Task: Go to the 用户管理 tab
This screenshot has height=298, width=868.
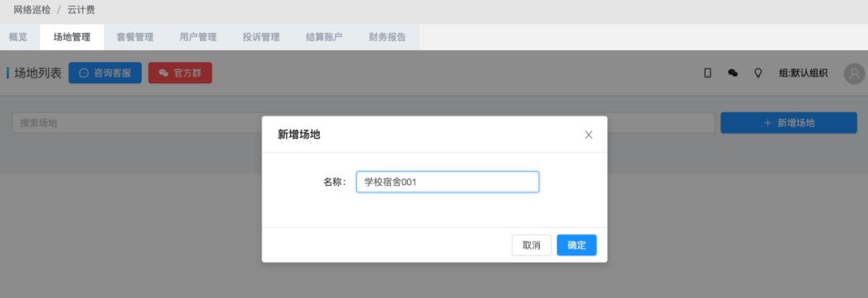Action: coord(198,37)
